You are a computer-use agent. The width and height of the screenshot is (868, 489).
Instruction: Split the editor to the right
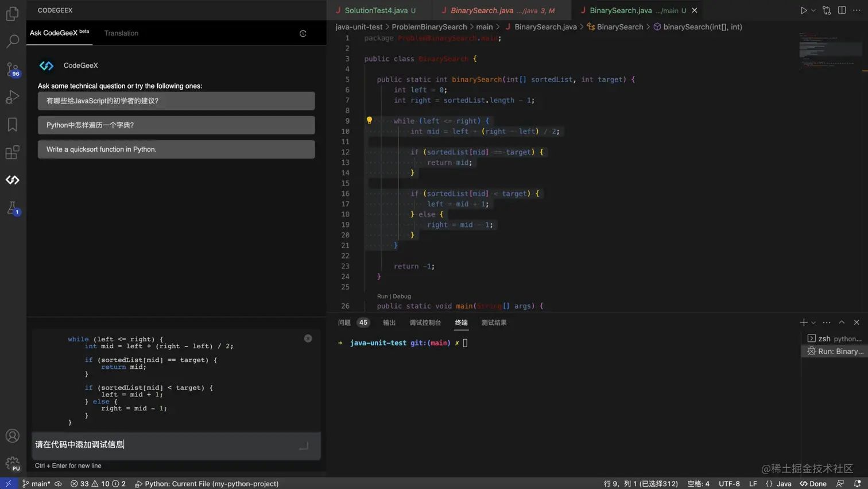[x=842, y=10]
